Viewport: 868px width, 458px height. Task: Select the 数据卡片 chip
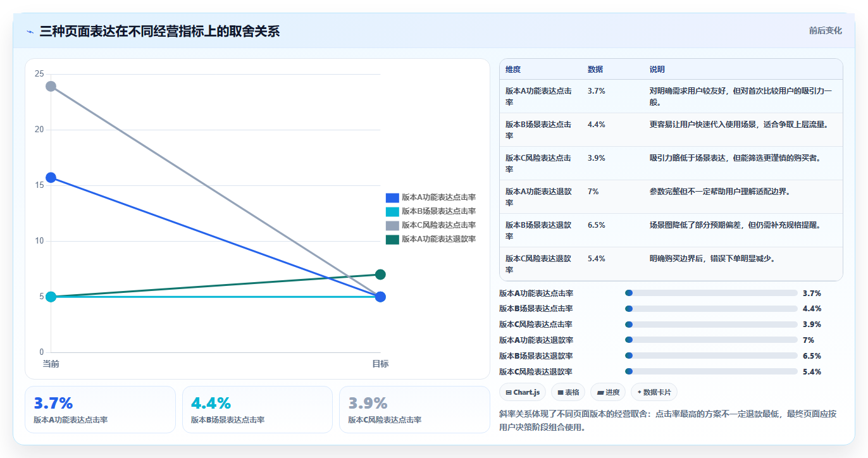pos(654,392)
